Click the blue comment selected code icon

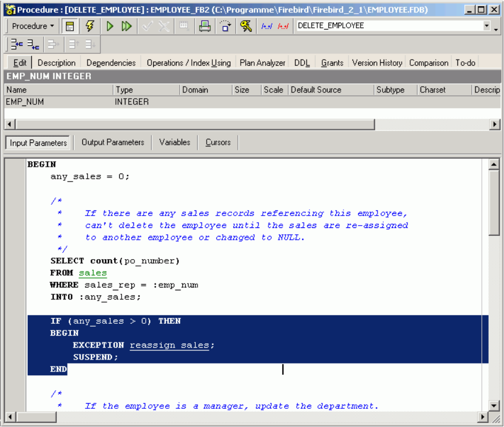click(x=267, y=26)
